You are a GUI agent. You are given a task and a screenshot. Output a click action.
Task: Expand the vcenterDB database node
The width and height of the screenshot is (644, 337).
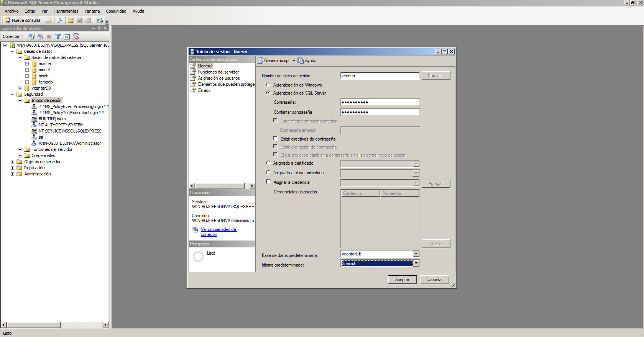pos(20,88)
